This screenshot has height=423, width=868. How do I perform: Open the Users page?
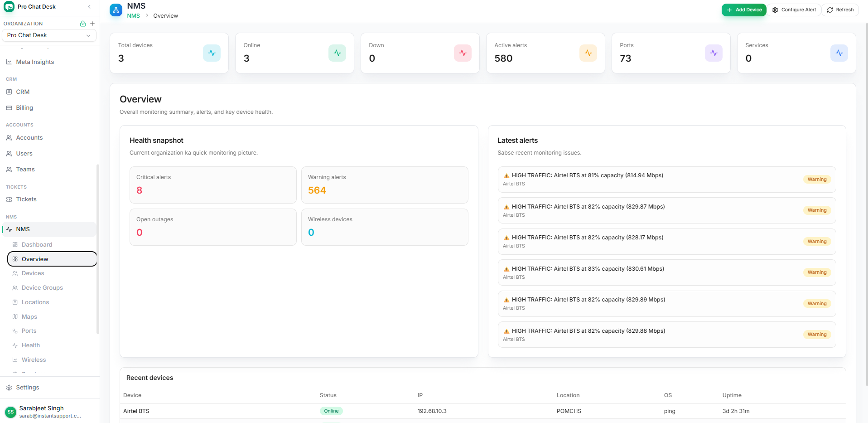click(x=24, y=154)
